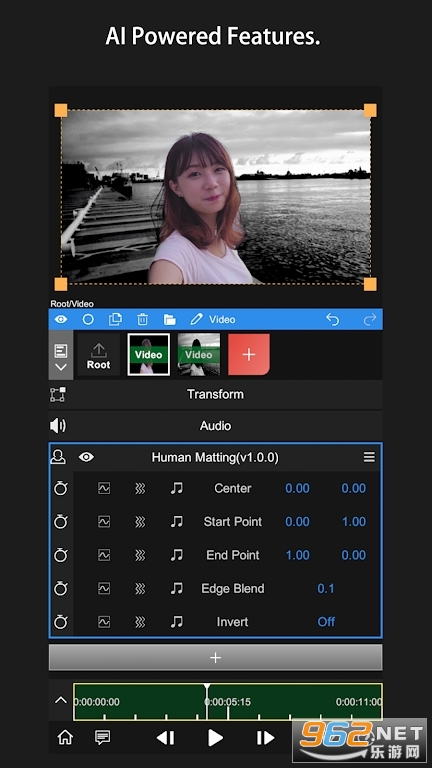Click the wiggle icon for End Point
Viewport: 432px width, 768px height.
pos(140,555)
